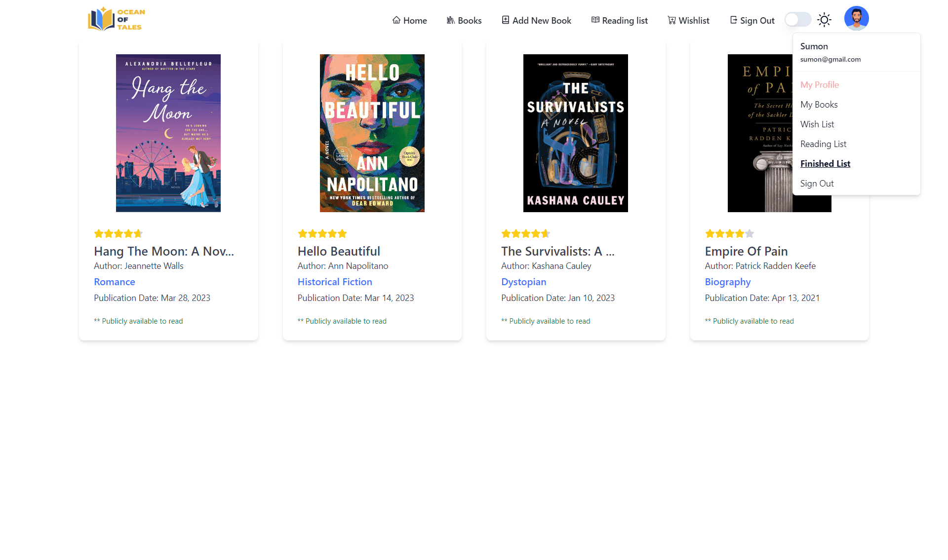Click the Wishlist cart icon
The image size is (948, 560).
pos(671,20)
